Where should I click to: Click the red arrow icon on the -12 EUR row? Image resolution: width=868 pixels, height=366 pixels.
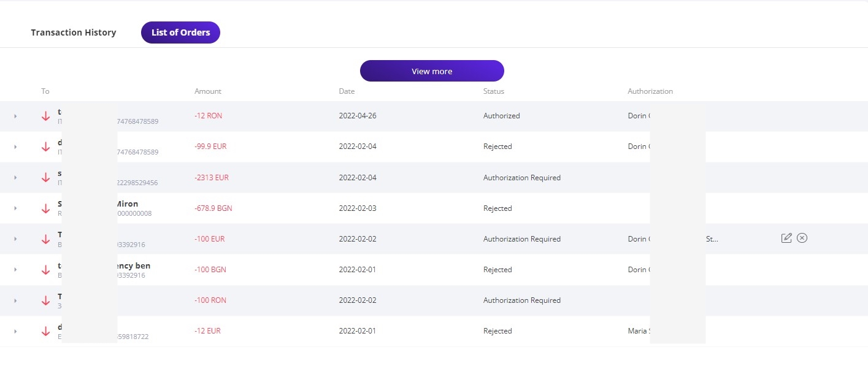tap(45, 331)
